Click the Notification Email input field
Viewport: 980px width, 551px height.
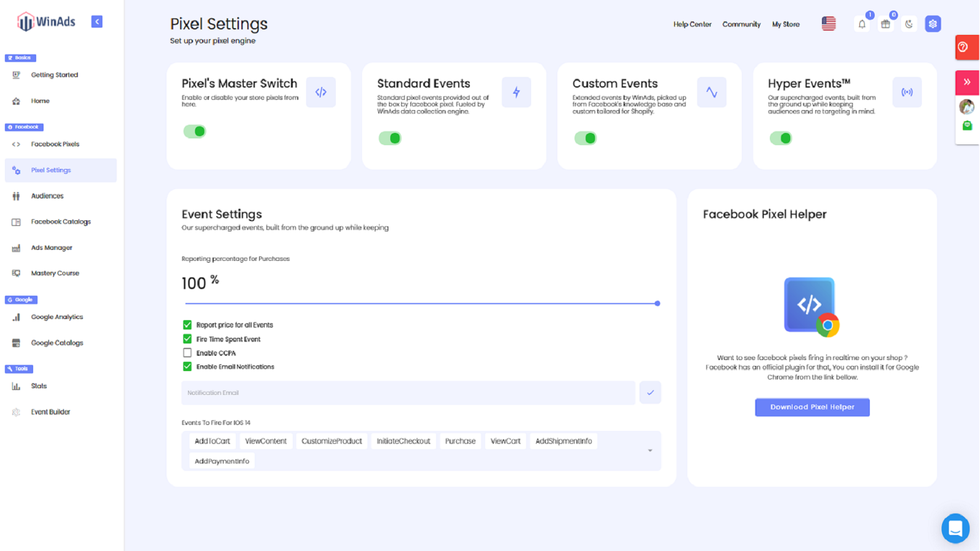[408, 393]
